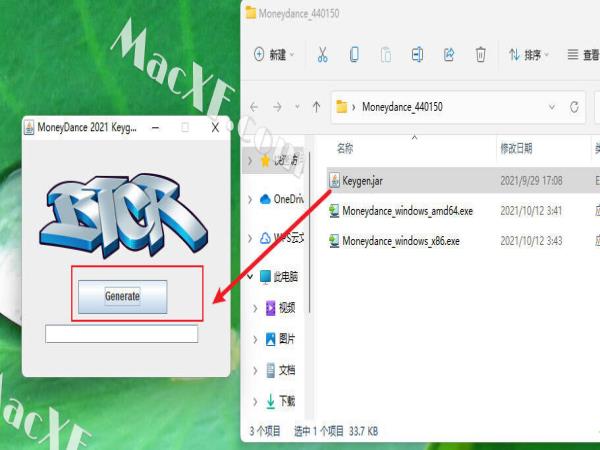The width and height of the screenshot is (600, 450).
Task: Click the Keygen.jar file icon
Action: [x=334, y=180]
